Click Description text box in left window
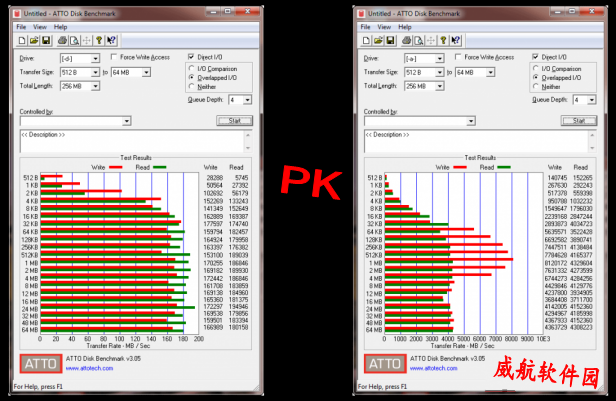Screen dimensions: 616x401 (132, 141)
